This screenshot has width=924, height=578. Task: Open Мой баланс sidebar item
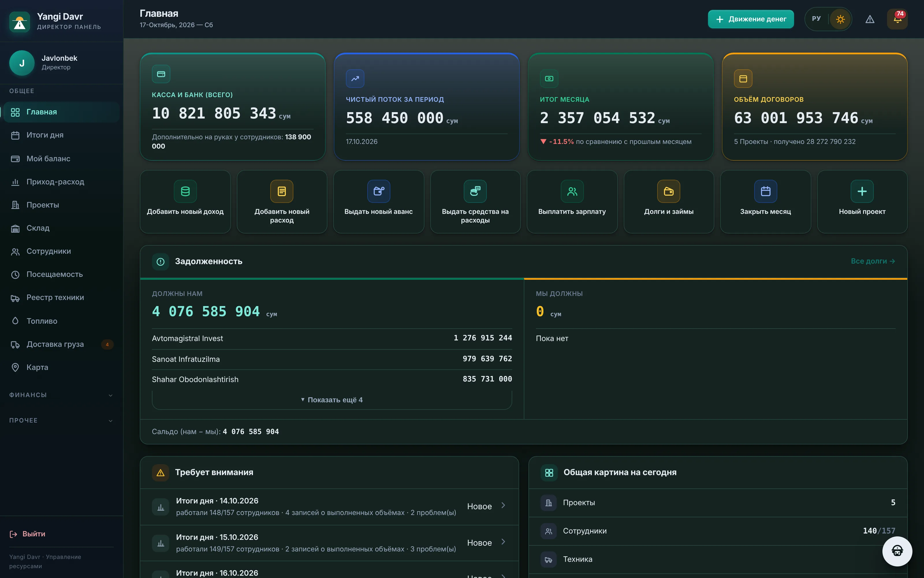[61, 159]
